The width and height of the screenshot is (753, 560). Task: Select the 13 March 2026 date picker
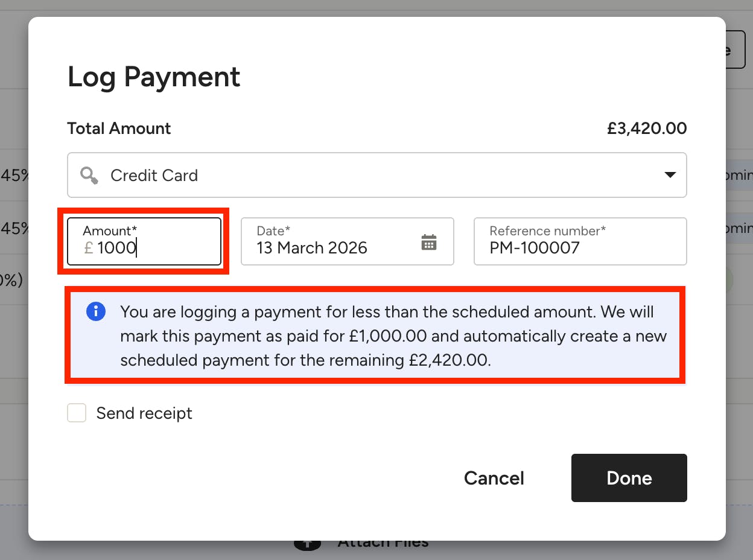click(x=348, y=241)
